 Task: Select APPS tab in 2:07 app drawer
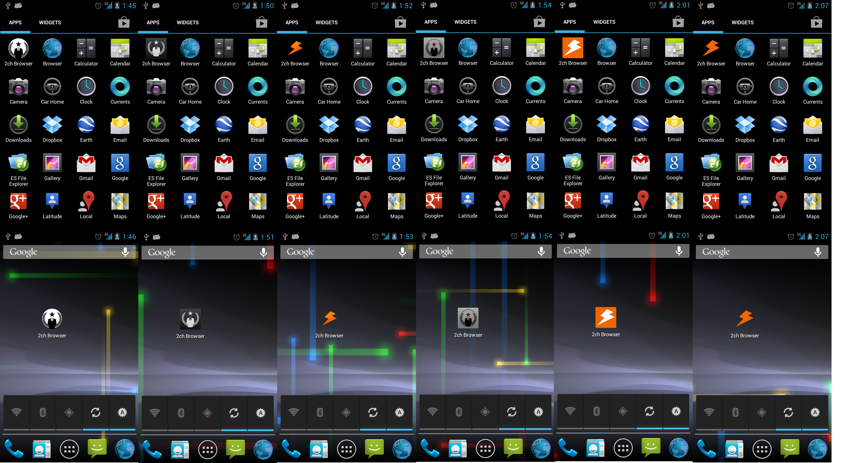[708, 23]
